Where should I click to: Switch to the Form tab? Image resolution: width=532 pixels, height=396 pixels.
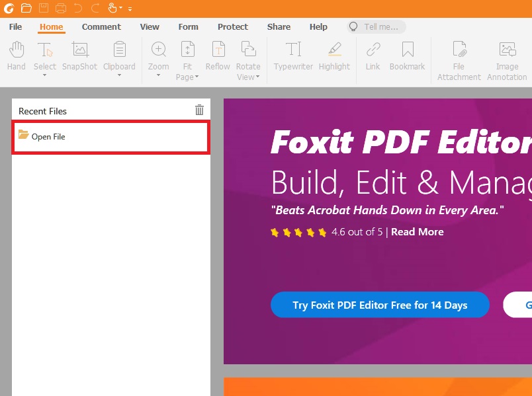(189, 27)
